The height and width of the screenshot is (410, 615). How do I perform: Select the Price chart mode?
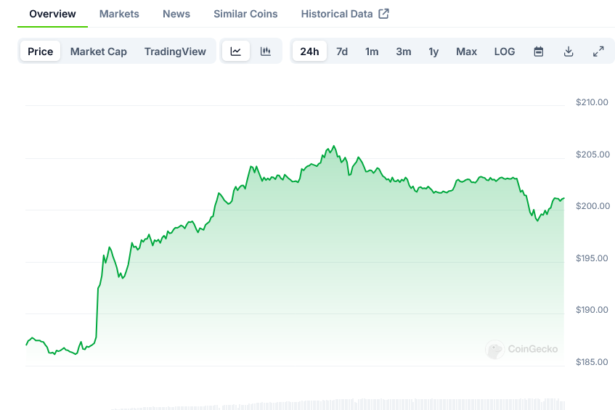41,51
